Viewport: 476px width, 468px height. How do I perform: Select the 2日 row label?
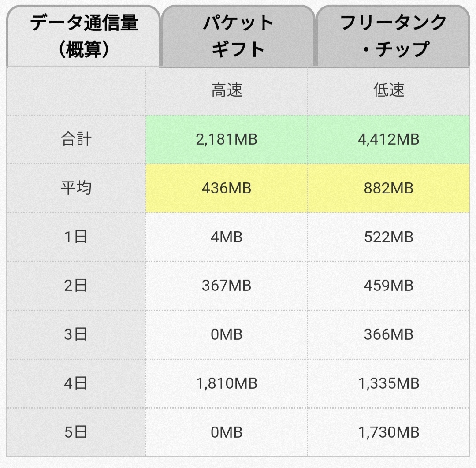(x=76, y=286)
